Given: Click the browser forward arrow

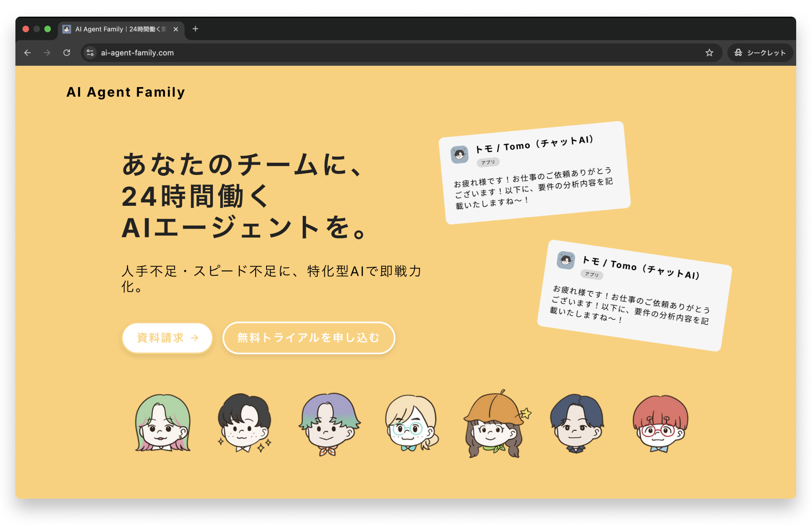Looking at the screenshot, I should click(47, 53).
